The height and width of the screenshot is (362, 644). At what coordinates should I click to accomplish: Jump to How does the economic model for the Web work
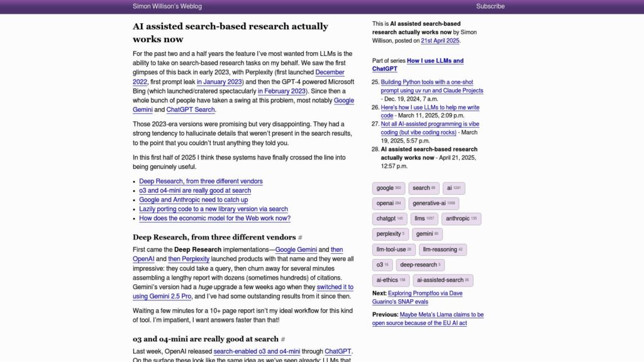(215, 218)
